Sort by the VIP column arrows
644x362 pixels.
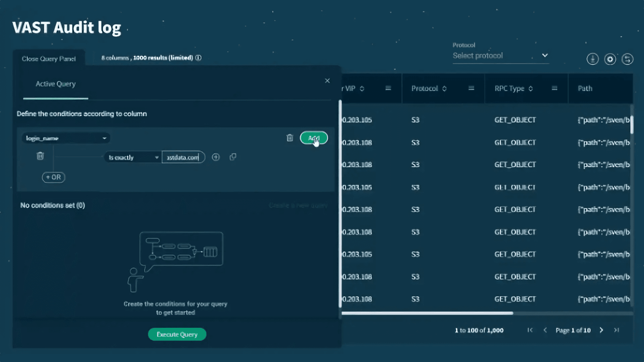362,88
